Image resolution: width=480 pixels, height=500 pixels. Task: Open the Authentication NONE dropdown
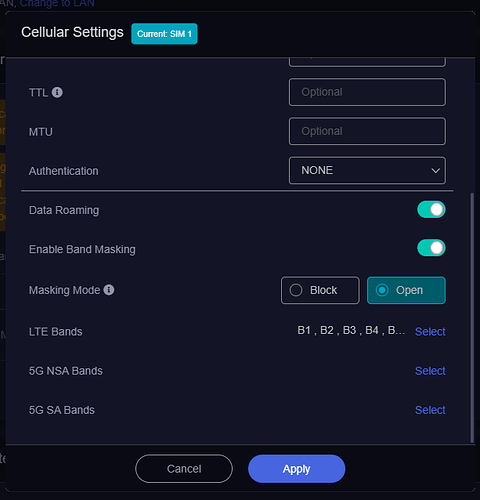(367, 170)
